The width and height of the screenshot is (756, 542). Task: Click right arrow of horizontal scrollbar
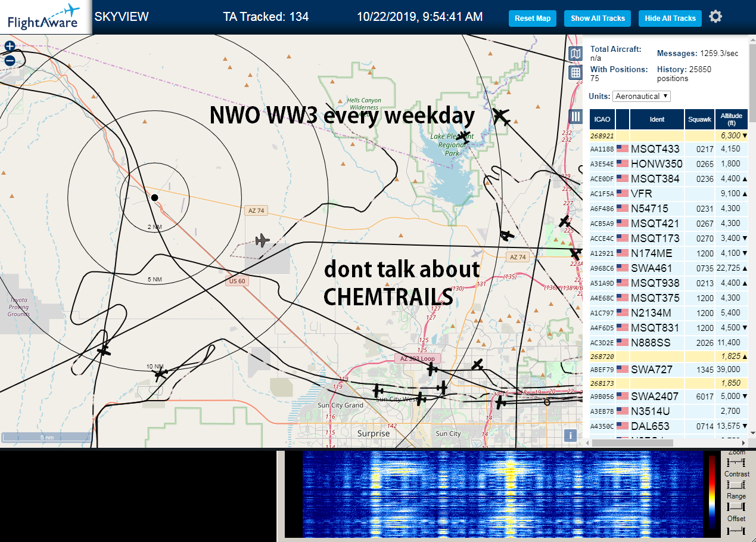[743, 443]
